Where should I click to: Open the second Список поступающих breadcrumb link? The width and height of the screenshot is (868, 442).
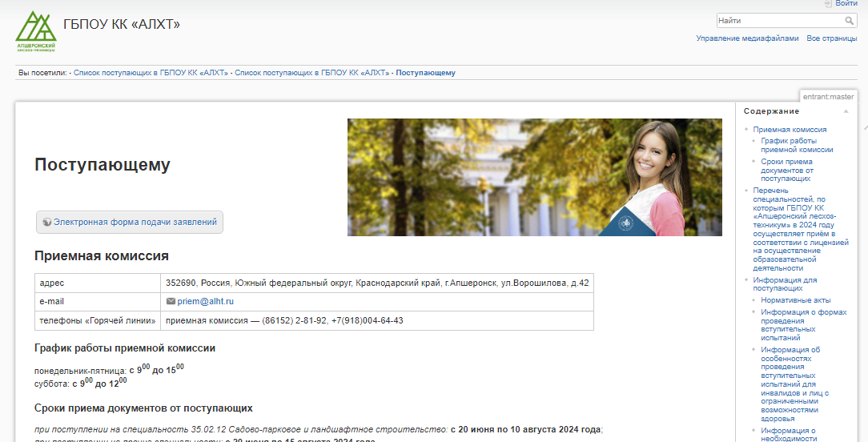tap(311, 73)
